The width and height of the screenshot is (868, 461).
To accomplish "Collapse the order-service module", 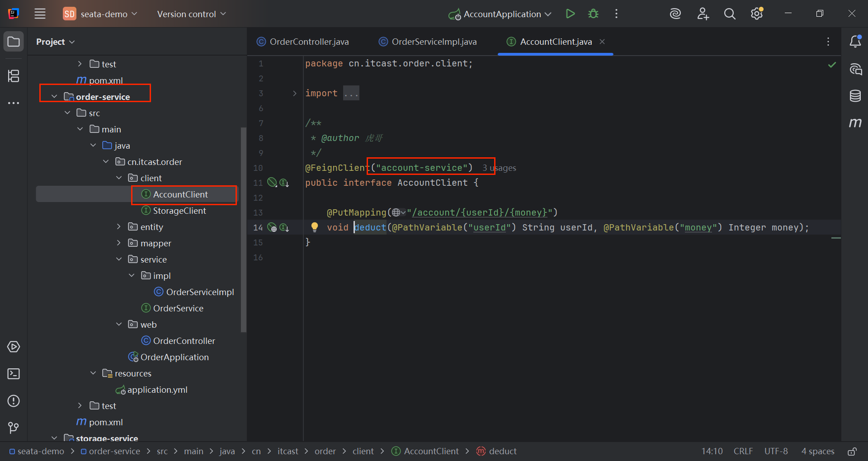I will 54,97.
